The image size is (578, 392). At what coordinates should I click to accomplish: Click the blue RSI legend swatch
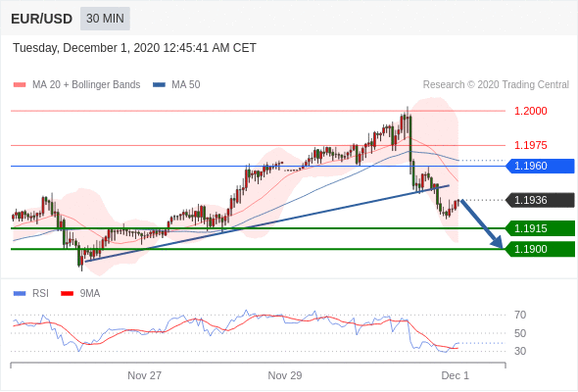tap(20, 294)
